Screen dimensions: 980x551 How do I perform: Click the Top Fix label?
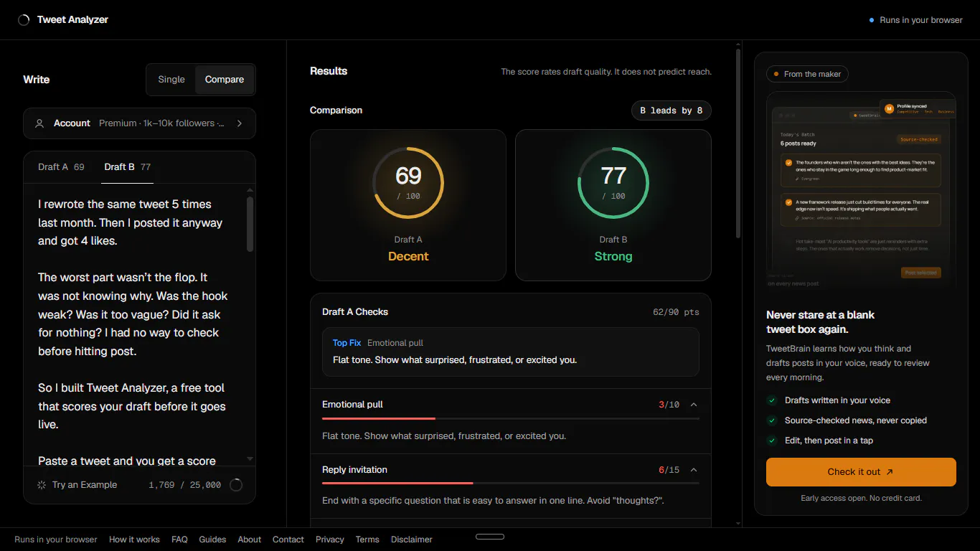point(347,343)
